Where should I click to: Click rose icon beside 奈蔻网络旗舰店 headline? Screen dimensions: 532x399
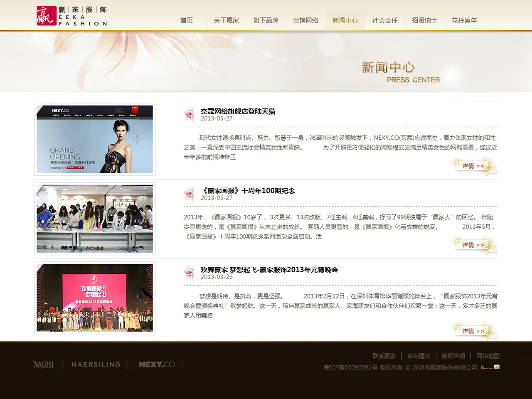pos(189,115)
